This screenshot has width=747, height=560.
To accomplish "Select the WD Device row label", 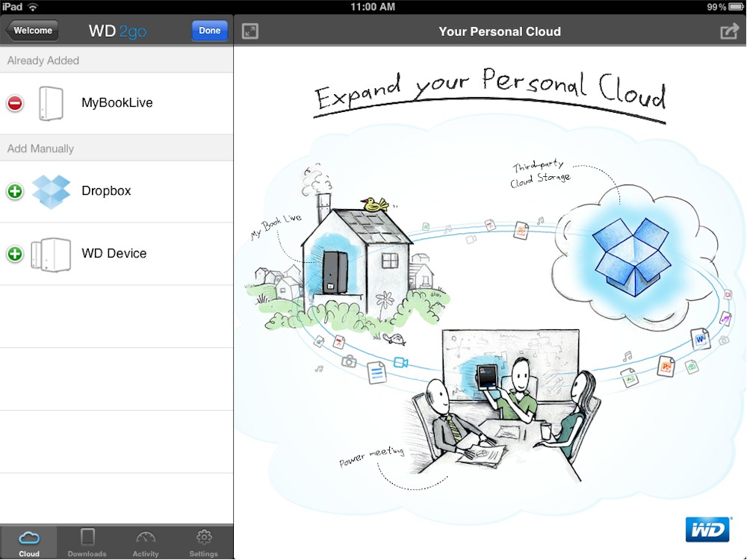I will click(114, 253).
